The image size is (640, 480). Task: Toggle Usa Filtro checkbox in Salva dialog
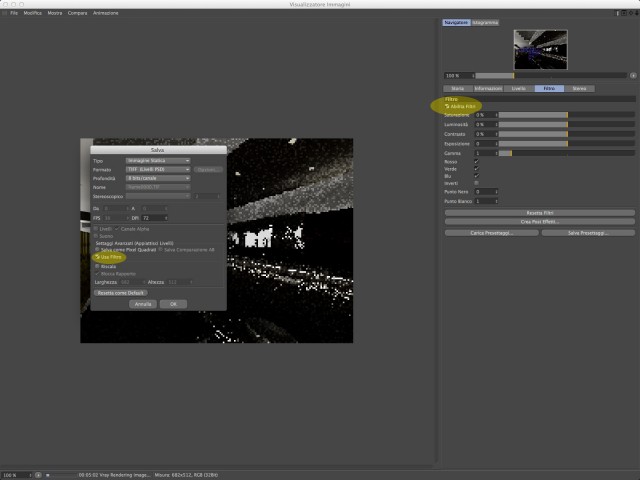click(x=97, y=257)
